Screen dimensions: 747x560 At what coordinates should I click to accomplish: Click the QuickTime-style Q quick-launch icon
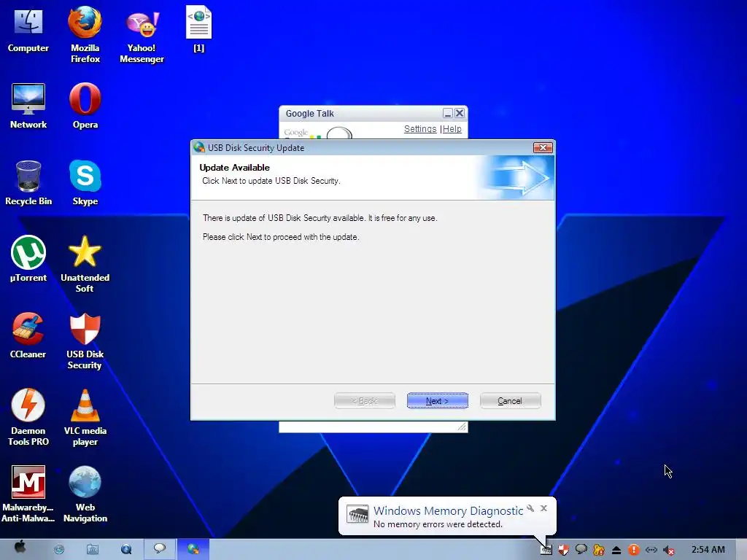pyautogui.click(x=125, y=550)
